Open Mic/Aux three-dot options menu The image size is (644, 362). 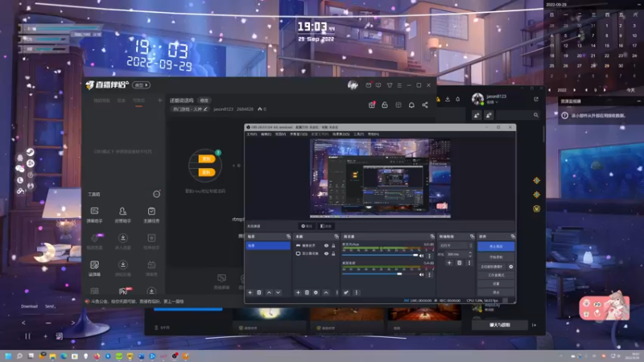point(430,256)
